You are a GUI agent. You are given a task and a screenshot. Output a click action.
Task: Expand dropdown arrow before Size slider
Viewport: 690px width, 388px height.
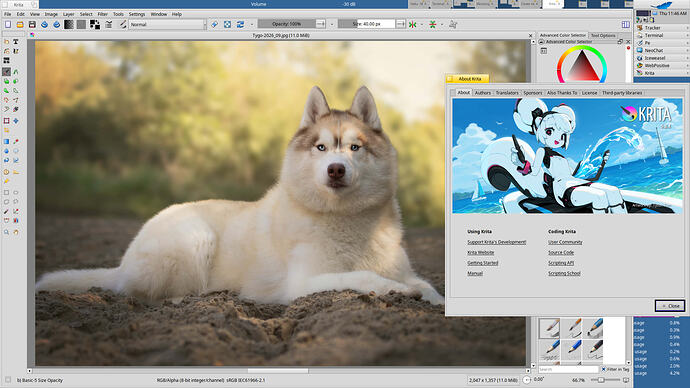(332, 24)
